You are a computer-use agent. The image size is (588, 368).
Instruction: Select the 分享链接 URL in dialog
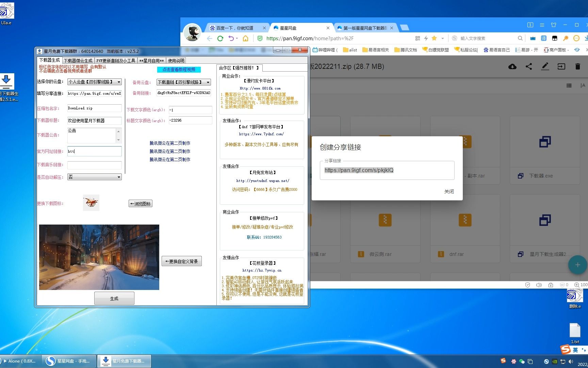pyautogui.click(x=359, y=170)
